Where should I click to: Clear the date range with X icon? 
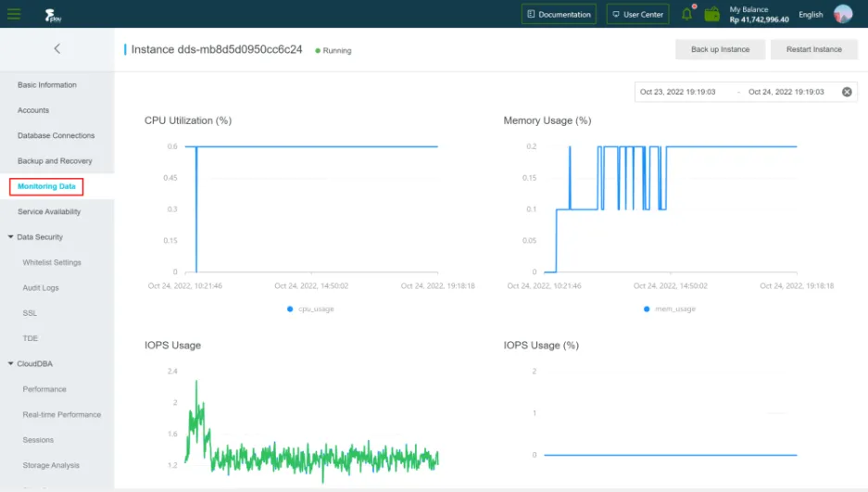click(847, 92)
